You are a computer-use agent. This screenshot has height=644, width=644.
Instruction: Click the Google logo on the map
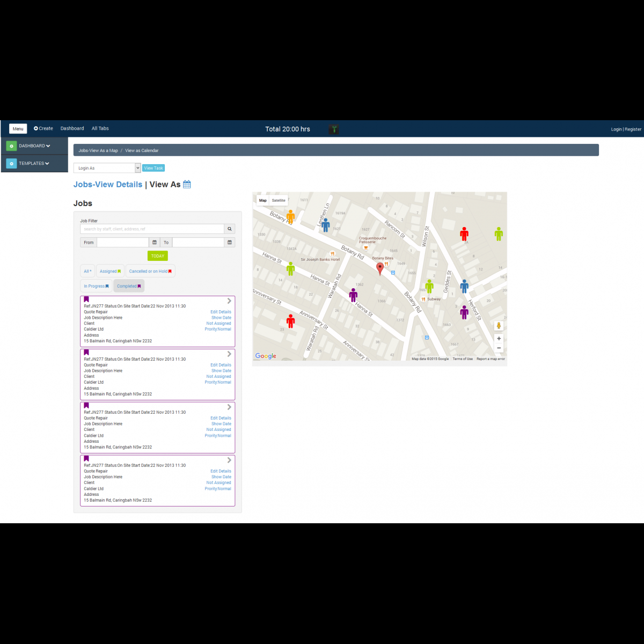266,356
